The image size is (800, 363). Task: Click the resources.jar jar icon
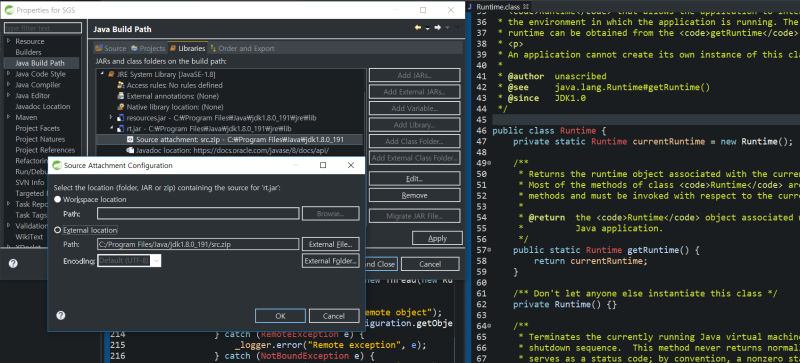(121, 117)
